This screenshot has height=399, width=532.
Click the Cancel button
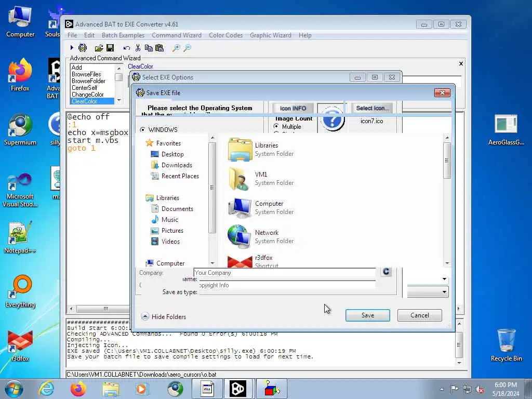(x=420, y=315)
